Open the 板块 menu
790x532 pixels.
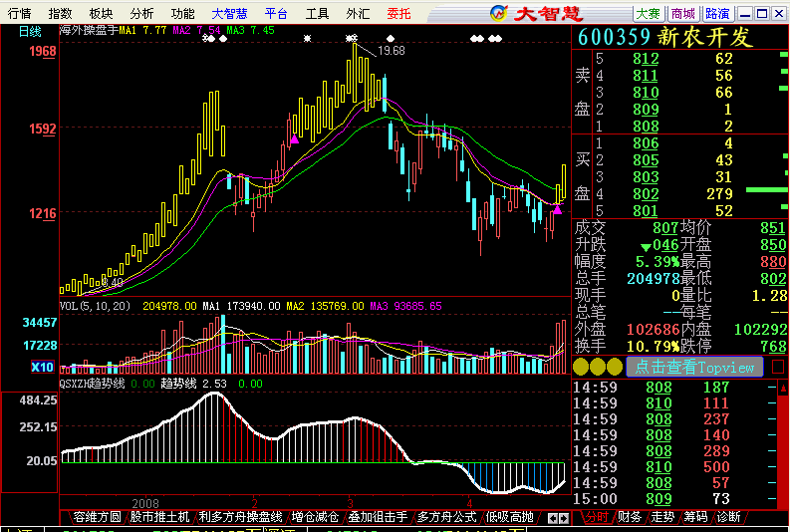click(x=101, y=14)
